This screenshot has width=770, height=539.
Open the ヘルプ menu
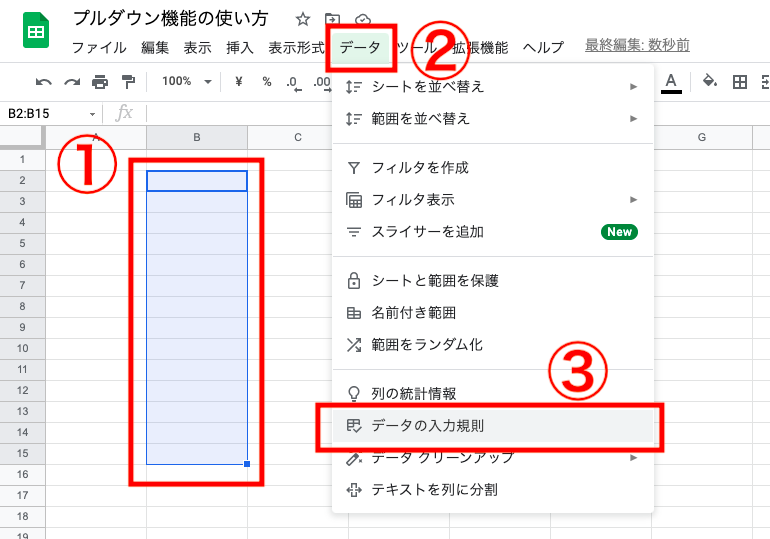tap(543, 48)
